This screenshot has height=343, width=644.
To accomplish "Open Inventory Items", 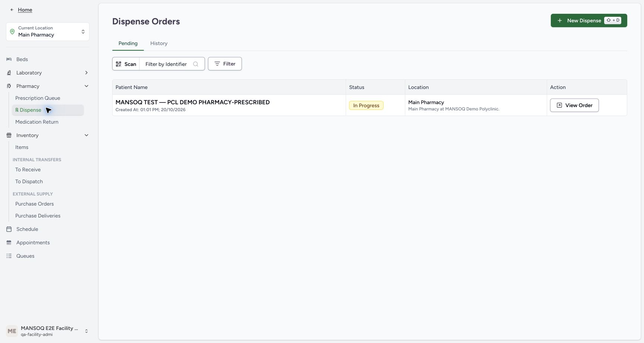I will [x=22, y=147].
